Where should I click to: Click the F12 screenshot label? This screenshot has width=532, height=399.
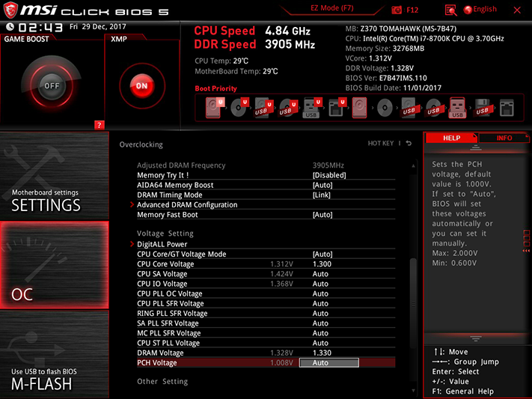pyautogui.click(x=412, y=10)
